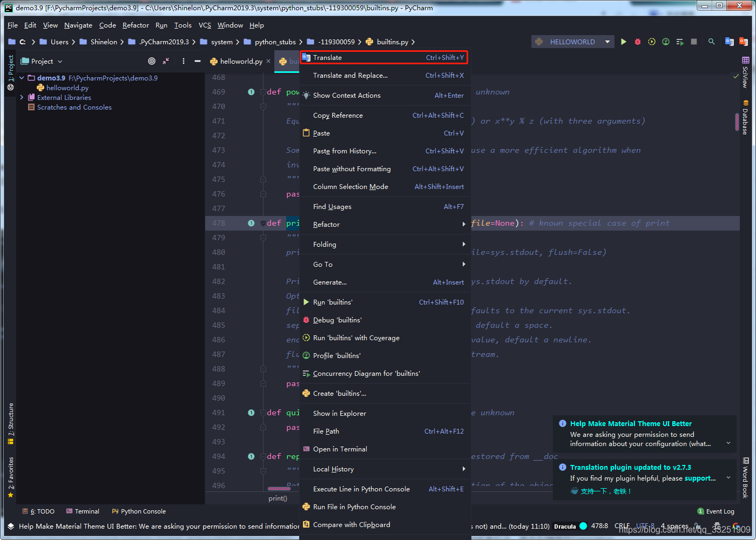Open the HELLOWORLD run configuration dropdown
This screenshot has width=756, height=540.
573,42
